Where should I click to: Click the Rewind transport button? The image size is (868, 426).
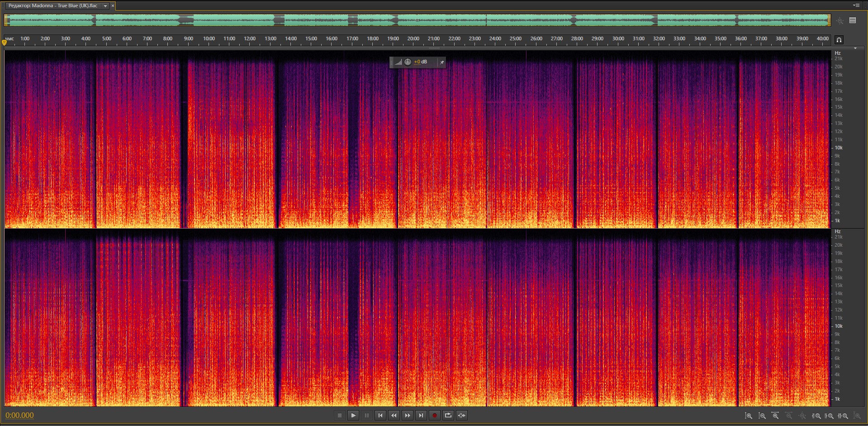[x=394, y=415]
